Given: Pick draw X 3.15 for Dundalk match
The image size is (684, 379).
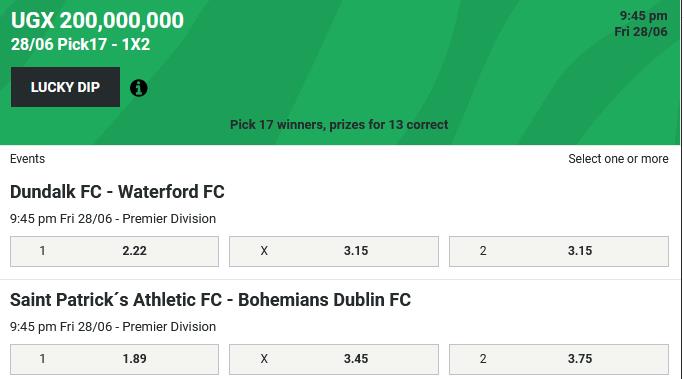Looking at the screenshot, I should [334, 251].
